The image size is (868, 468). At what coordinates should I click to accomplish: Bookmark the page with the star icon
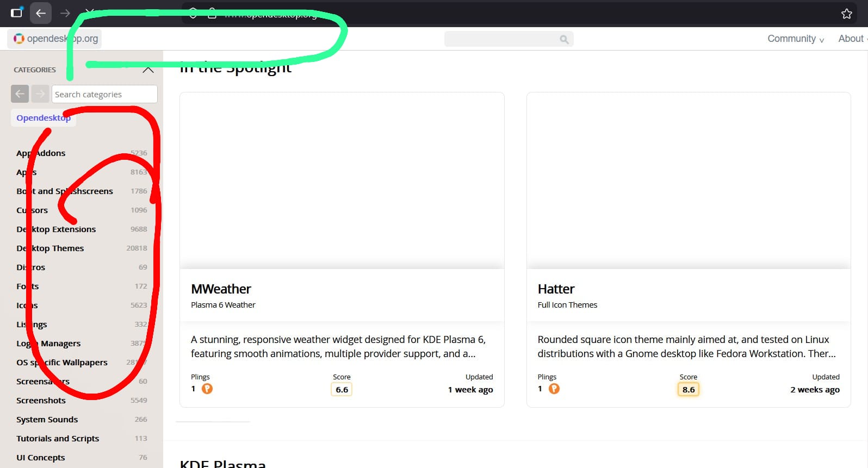[x=846, y=14]
